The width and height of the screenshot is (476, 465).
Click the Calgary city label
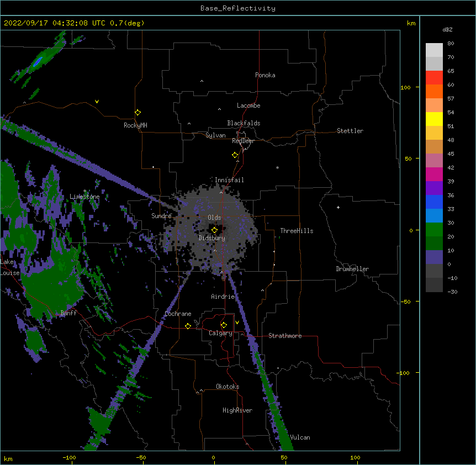coord(220,333)
